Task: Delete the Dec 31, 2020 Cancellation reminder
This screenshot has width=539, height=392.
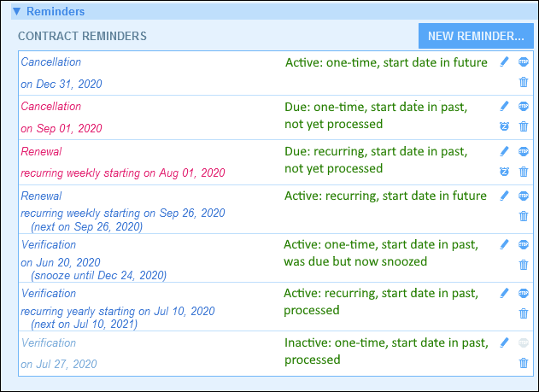Action: [x=524, y=82]
